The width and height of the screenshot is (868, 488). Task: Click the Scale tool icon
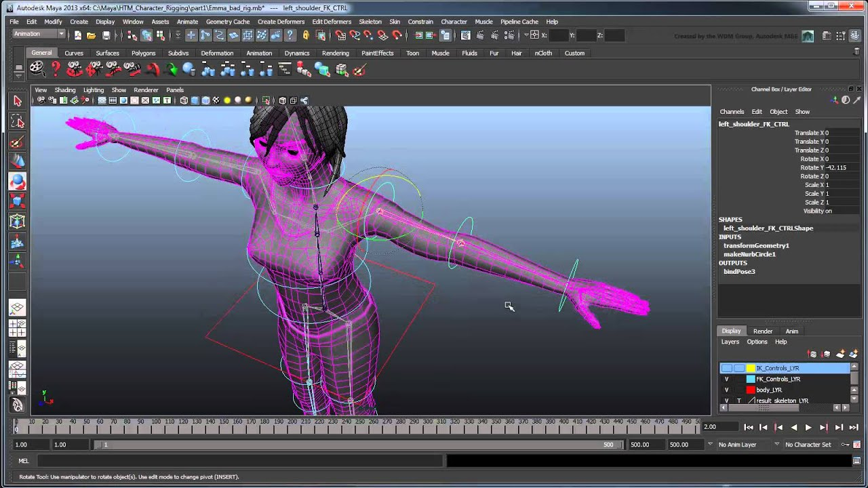coord(18,201)
